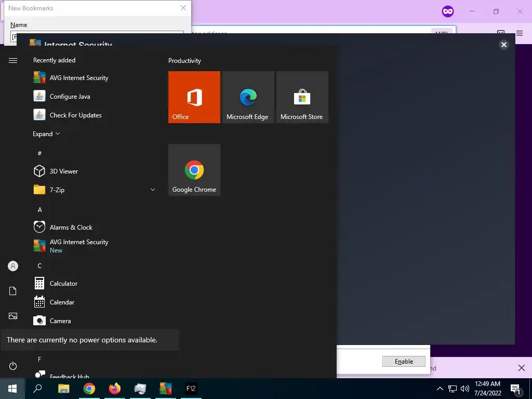Open Pictures from Start sidebar

[13, 316]
